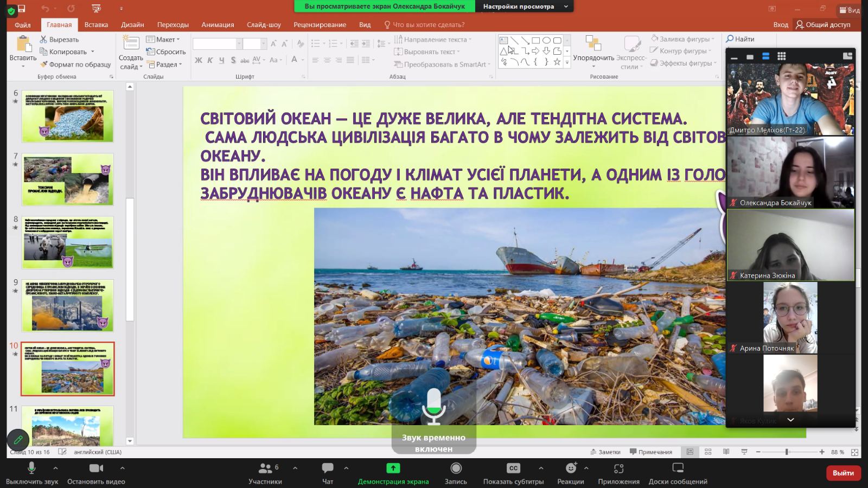Click the Find (Найти) magnifier icon
The height and width of the screenshot is (488, 868).
[730, 39]
